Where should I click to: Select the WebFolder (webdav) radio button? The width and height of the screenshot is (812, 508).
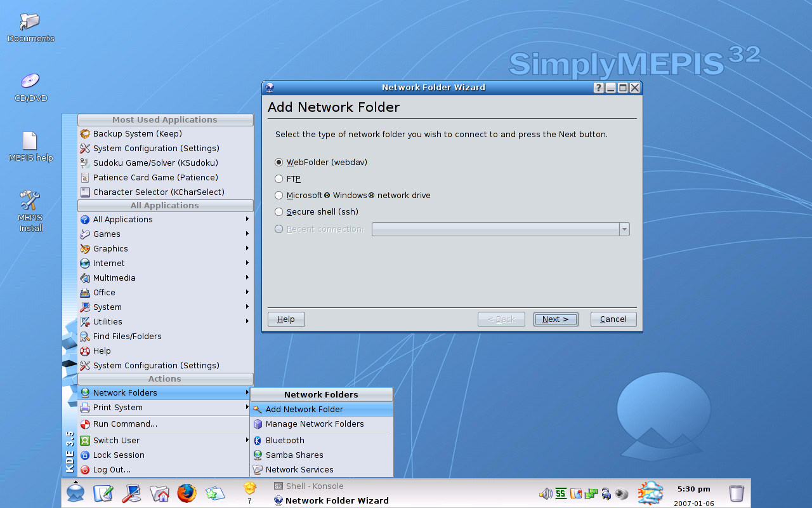click(279, 163)
